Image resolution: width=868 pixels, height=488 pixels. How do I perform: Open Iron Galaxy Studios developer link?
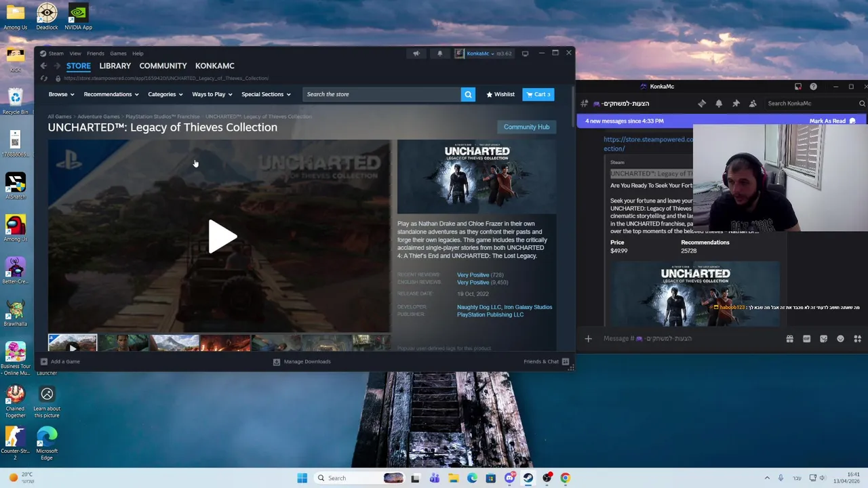point(528,307)
